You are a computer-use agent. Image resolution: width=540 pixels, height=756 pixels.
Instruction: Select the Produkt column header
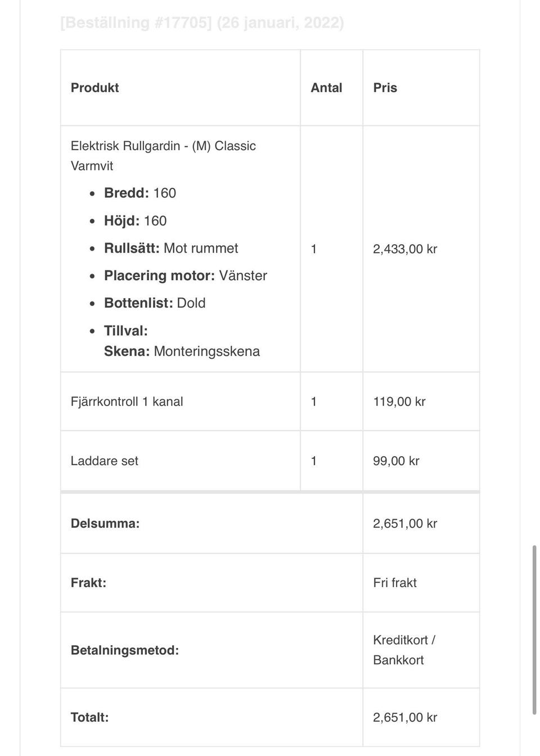(94, 88)
